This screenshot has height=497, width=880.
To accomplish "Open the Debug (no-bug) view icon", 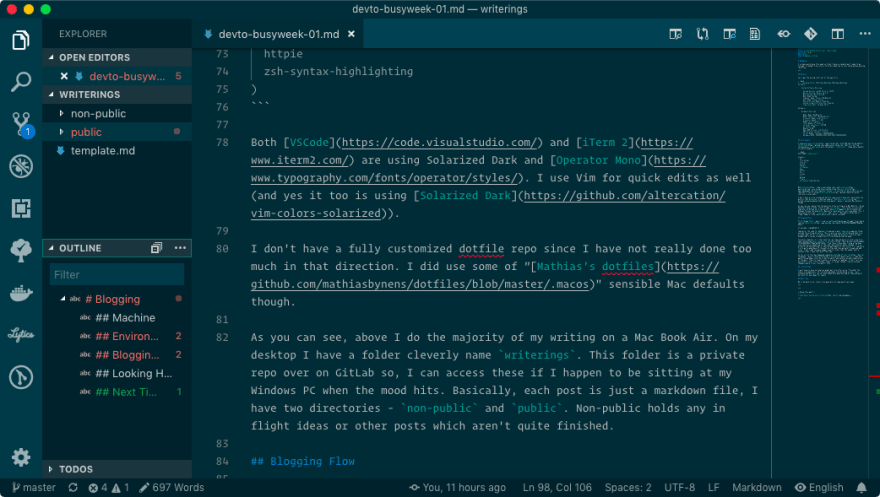I will (21, 167).
